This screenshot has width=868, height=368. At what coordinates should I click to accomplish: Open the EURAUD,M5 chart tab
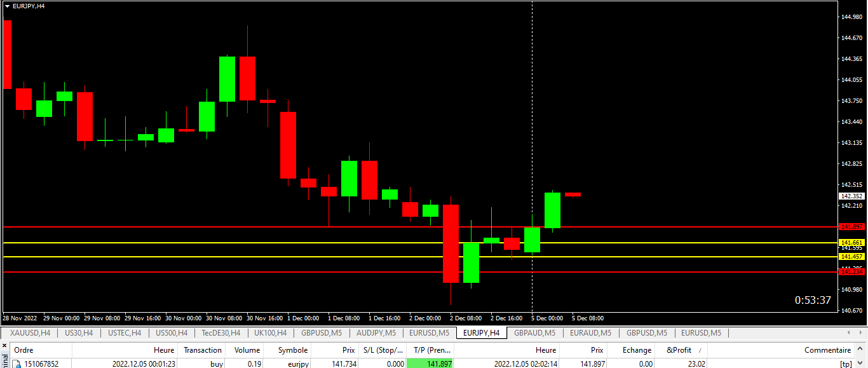590,332
